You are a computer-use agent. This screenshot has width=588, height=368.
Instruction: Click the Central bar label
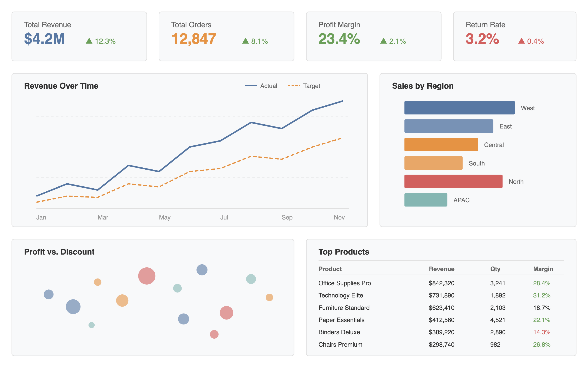[494, 145]
